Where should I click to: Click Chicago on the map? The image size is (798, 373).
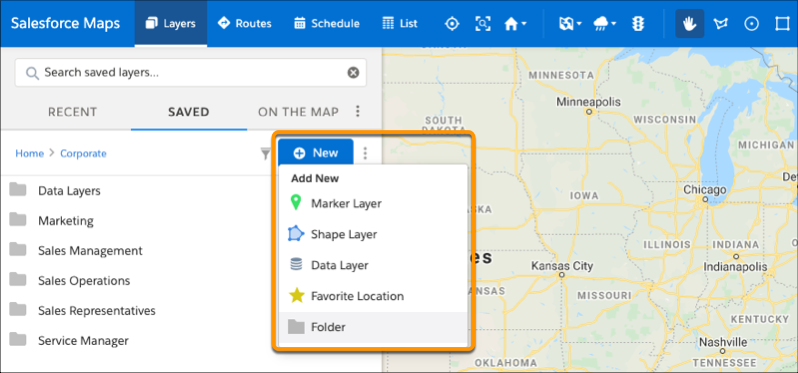coord(705,190)
